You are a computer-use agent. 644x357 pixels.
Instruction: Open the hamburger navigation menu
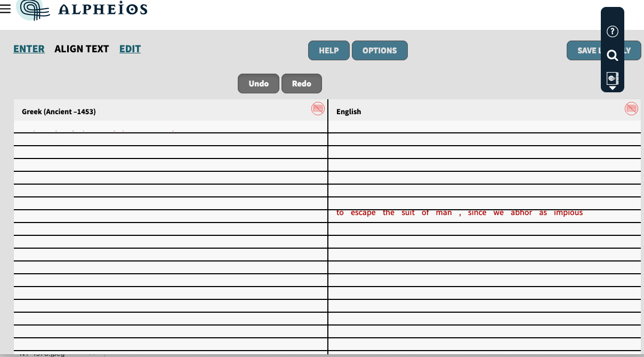pos(6,9)
